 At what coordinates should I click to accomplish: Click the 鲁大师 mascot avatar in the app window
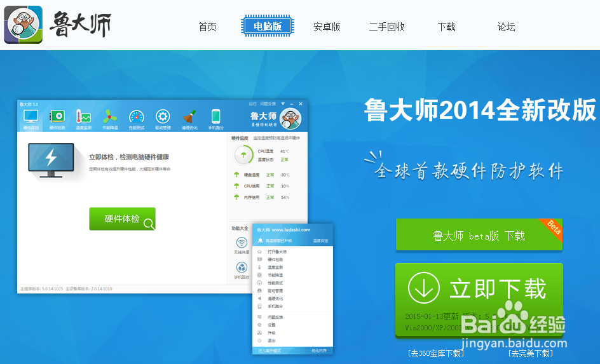pos(290,119)
